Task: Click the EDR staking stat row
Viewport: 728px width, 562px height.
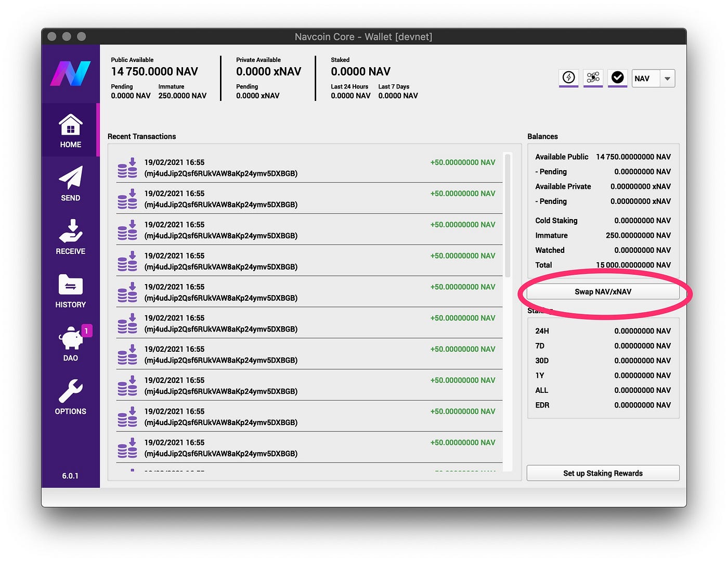Action: (x=603, y=405)
